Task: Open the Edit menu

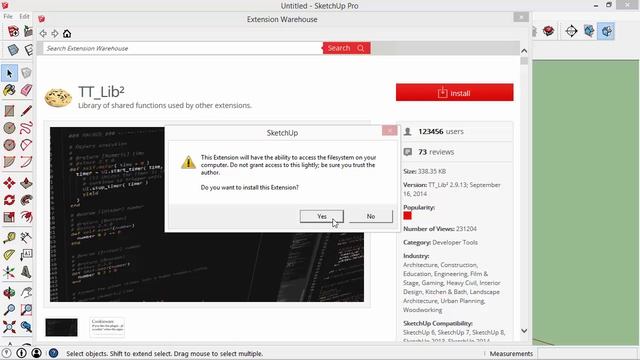Action: tap(24, 16)
